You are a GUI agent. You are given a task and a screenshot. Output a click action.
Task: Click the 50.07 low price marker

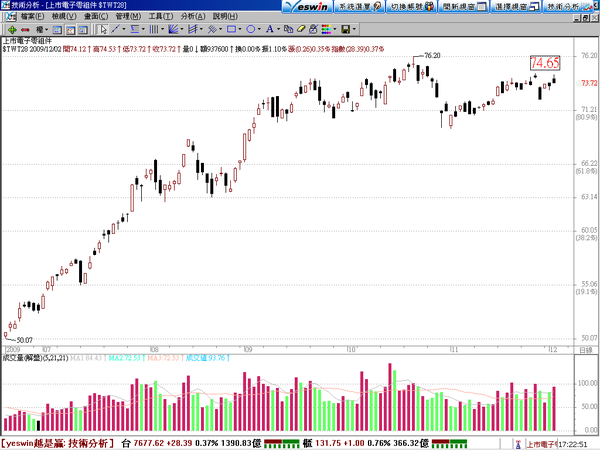click(24, 340)
